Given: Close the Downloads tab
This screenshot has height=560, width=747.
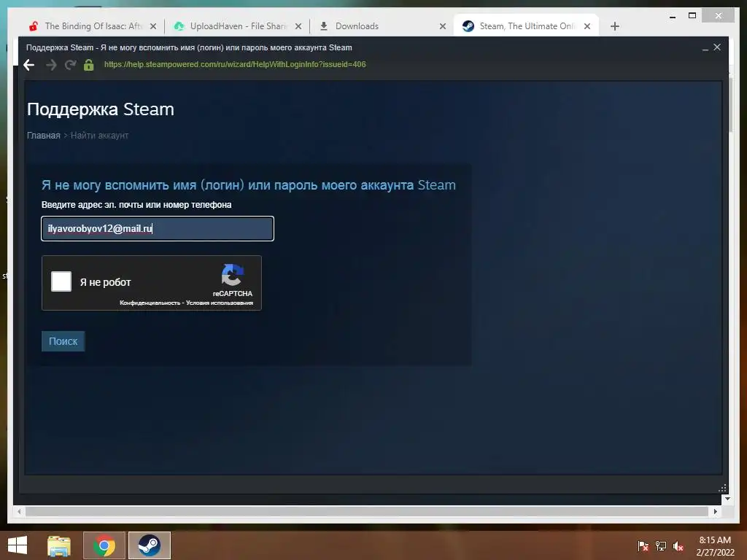Looking at the screenshot, I should pos(443,26).
